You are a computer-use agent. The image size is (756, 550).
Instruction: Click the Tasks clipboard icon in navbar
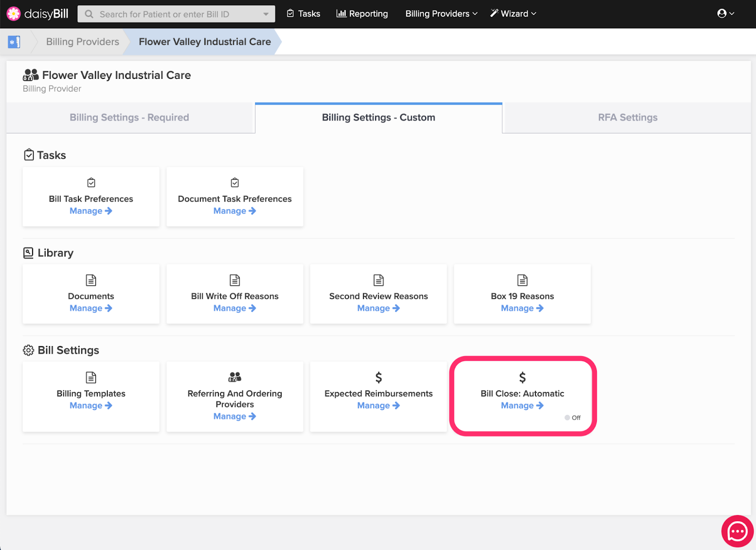point(291,14)
